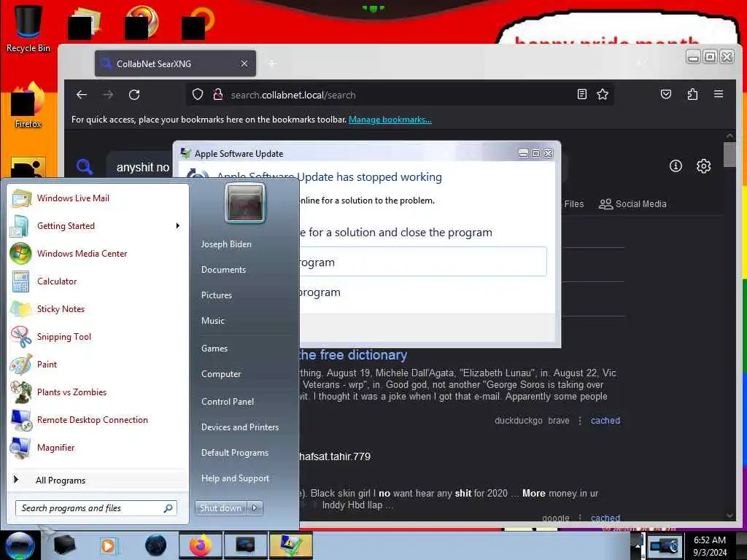Open 'the free dictionary' result title
The image size is (747, 560).
coord(352,355)
